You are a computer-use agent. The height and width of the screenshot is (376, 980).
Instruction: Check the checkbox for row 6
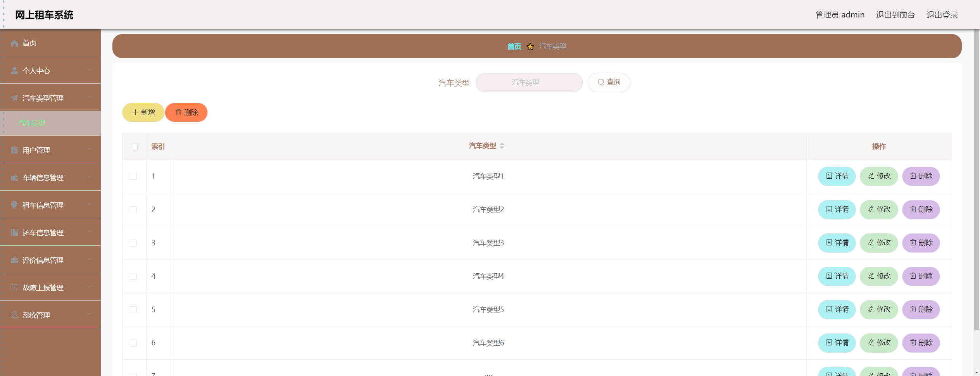[x=133, y=343]
